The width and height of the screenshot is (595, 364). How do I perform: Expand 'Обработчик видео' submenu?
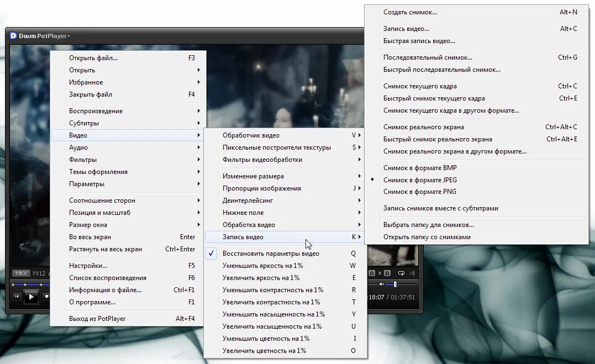point(284,135)
